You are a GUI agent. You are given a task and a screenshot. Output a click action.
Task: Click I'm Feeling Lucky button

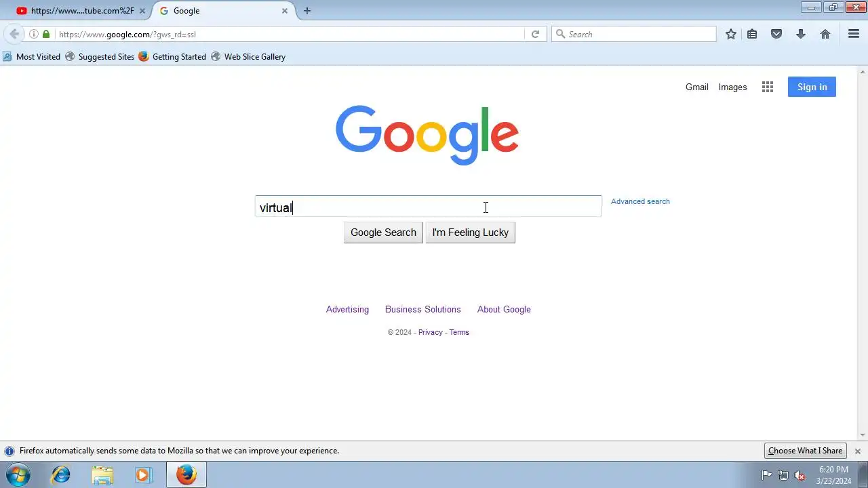470,232
